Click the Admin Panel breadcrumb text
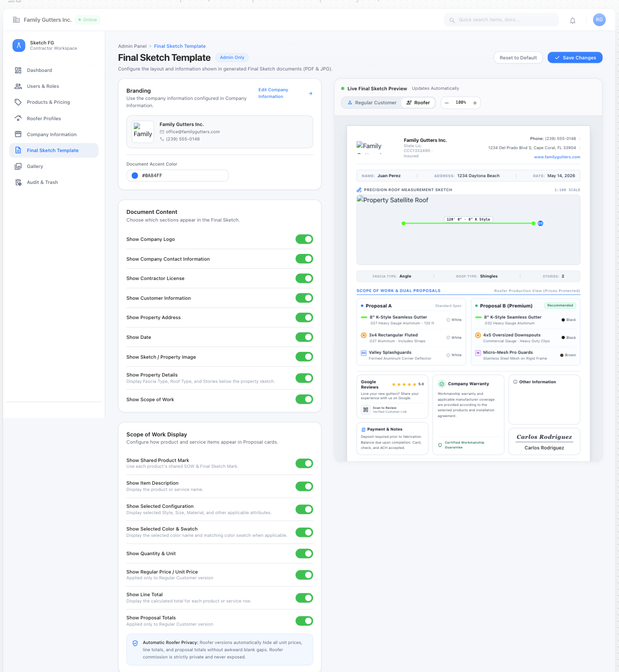 (x=132, y=46)
